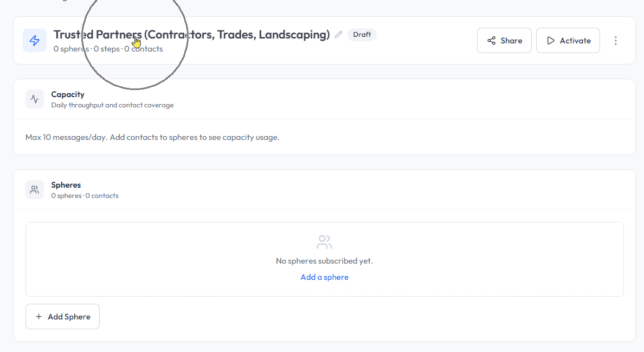Viewport: 644px width, 352px height.
Task: Click '0 spheres · 0 contacts' under Spheres
Action: (x=85, y=196)
